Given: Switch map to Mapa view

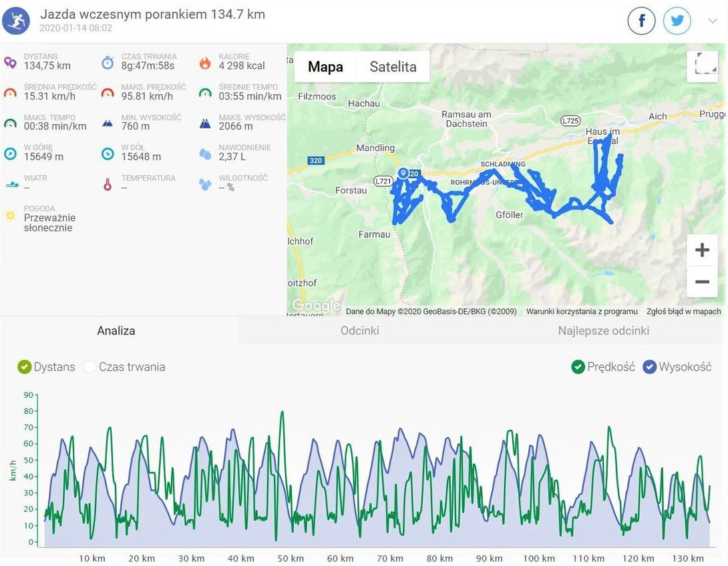Looking at the screenshot, I should click(x=325, y=67).
